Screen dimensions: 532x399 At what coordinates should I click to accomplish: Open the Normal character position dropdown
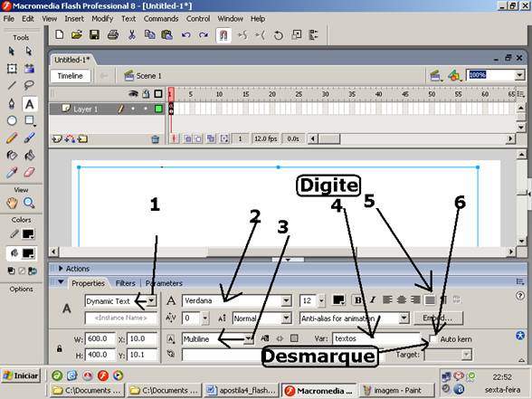[x=286, y=318]
